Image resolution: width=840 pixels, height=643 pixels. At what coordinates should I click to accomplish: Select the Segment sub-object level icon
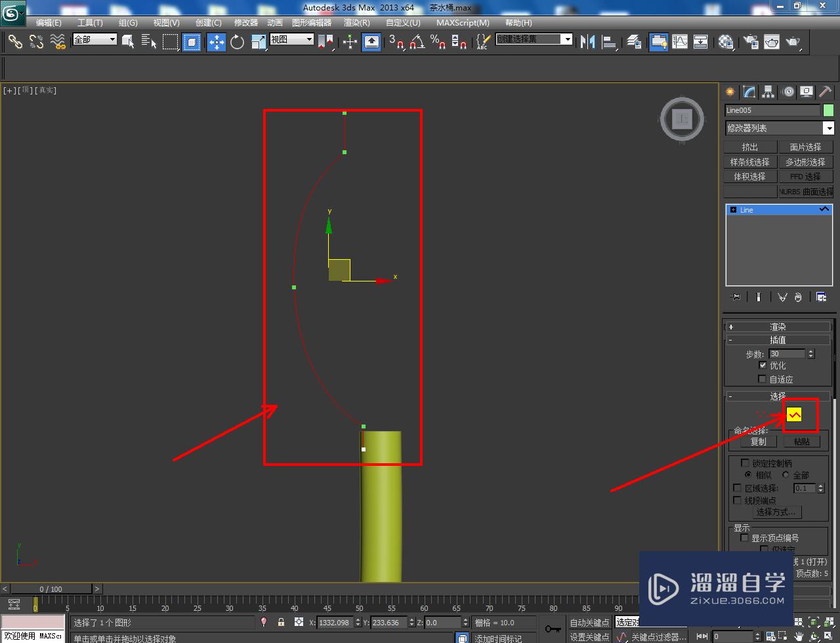[777, 415]
